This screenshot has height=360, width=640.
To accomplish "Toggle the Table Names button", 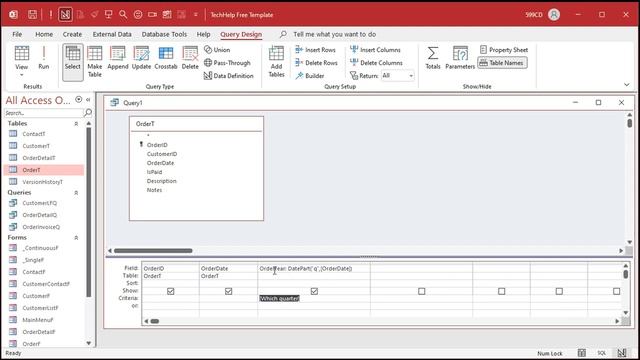I will 502,63.
